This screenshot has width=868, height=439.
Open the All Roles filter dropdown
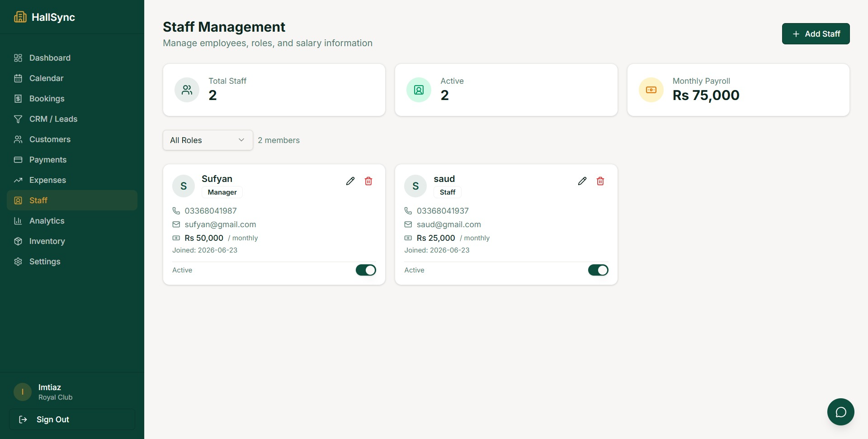point(208,140)
